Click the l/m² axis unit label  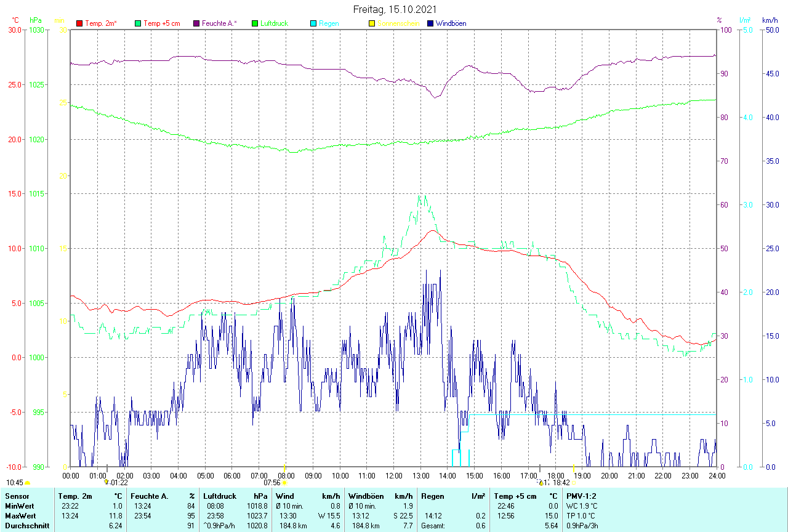click(x=745, y=20)
